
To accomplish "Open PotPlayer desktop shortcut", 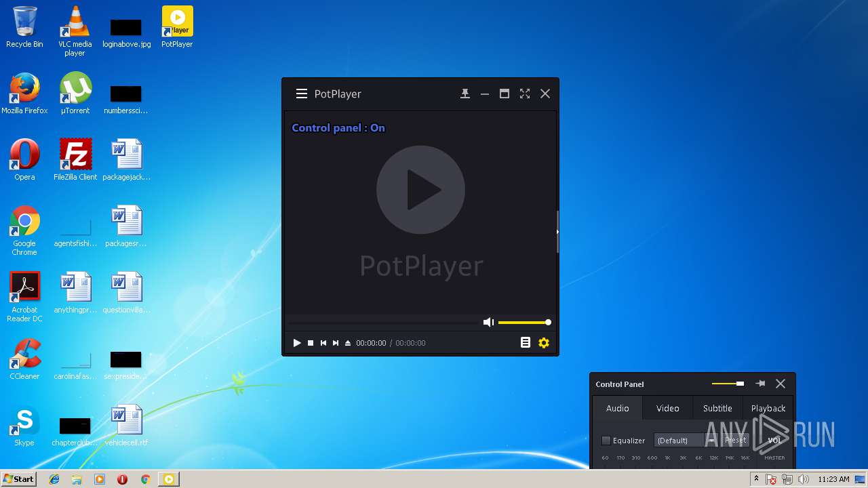I will tap(177, 27).
